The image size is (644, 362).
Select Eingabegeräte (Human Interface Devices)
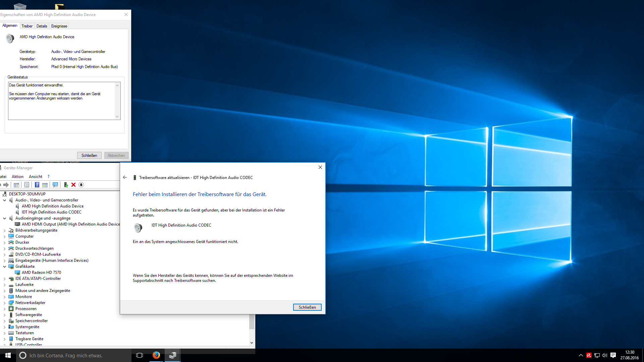[x=52, y=260]
